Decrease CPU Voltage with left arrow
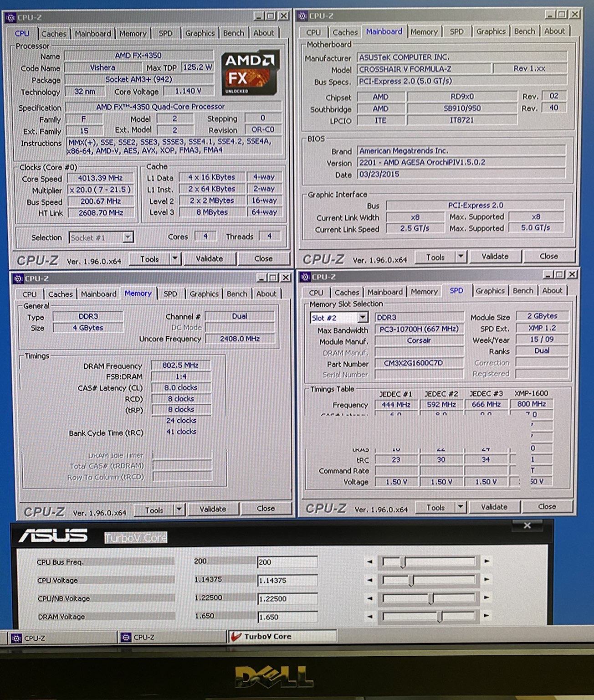 pyautogui.click(x=369, y=580)
